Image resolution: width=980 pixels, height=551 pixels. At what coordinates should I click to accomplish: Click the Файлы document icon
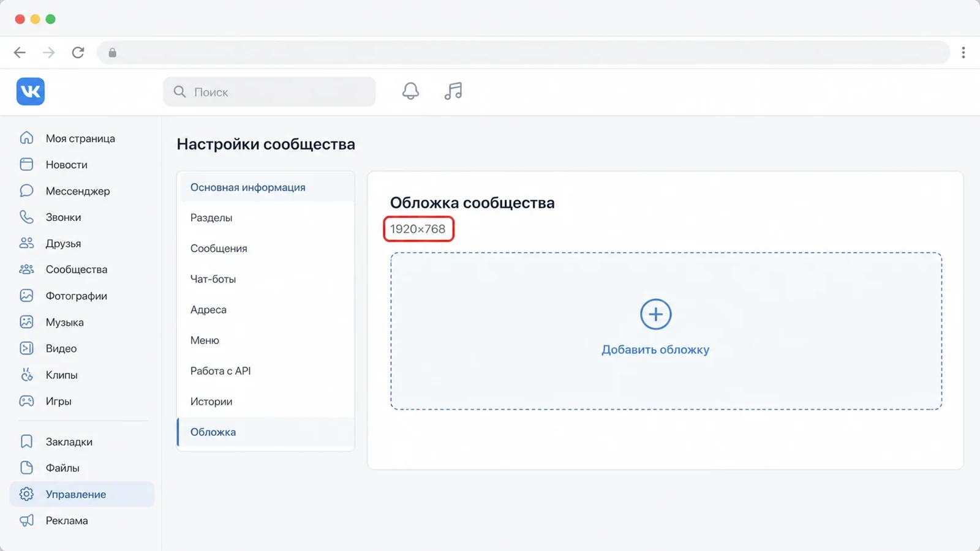[x=26, y=468]
